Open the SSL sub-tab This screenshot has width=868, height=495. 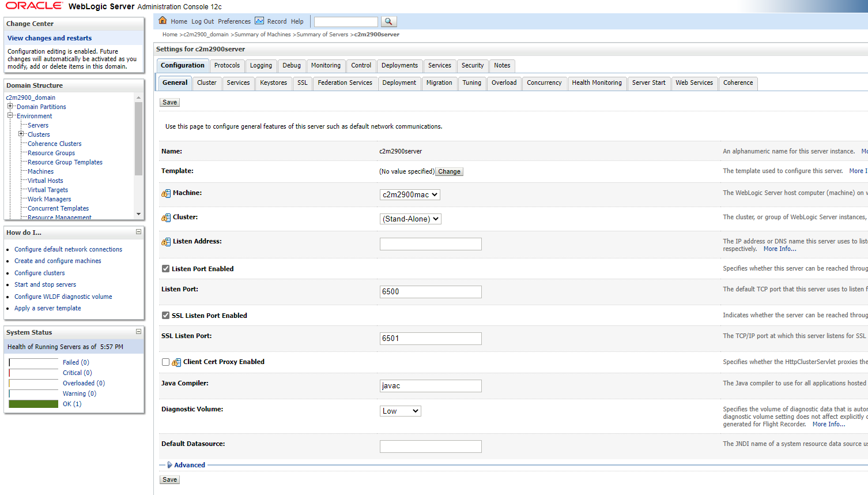coord(303,83)
